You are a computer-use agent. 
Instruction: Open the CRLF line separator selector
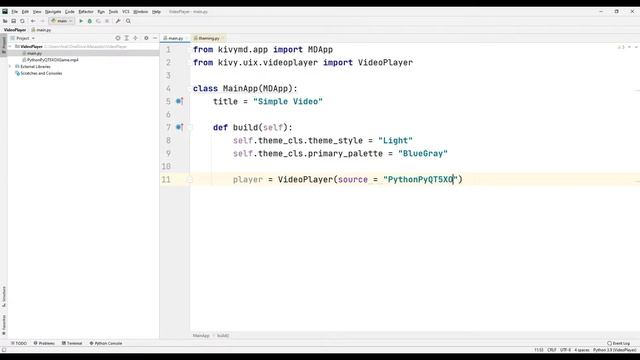[551, 350]
